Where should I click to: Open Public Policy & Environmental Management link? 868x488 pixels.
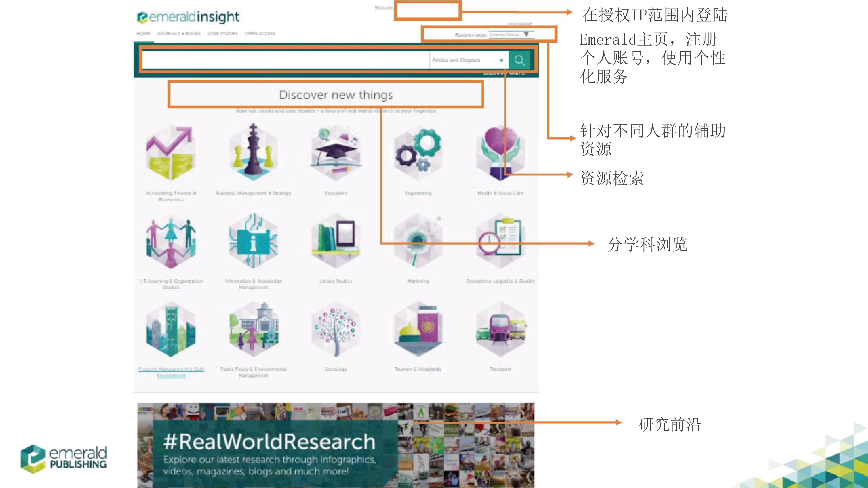click(253, 372)
